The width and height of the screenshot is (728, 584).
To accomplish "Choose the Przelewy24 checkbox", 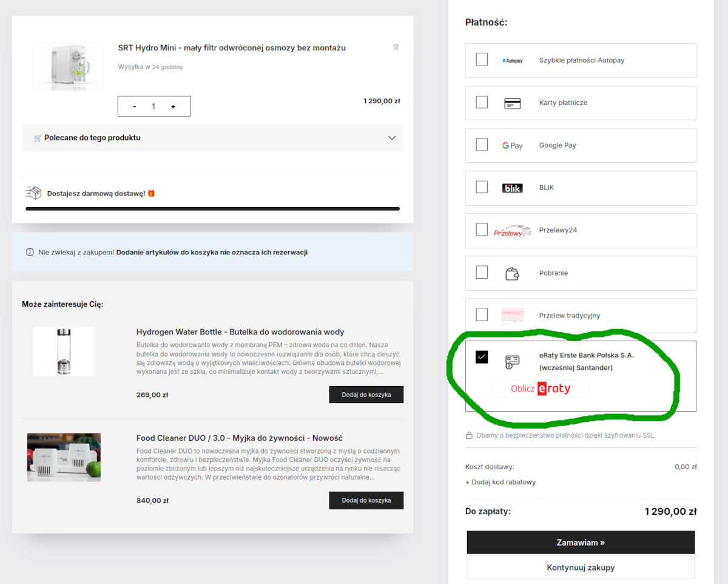I will [x=482, y=229].
